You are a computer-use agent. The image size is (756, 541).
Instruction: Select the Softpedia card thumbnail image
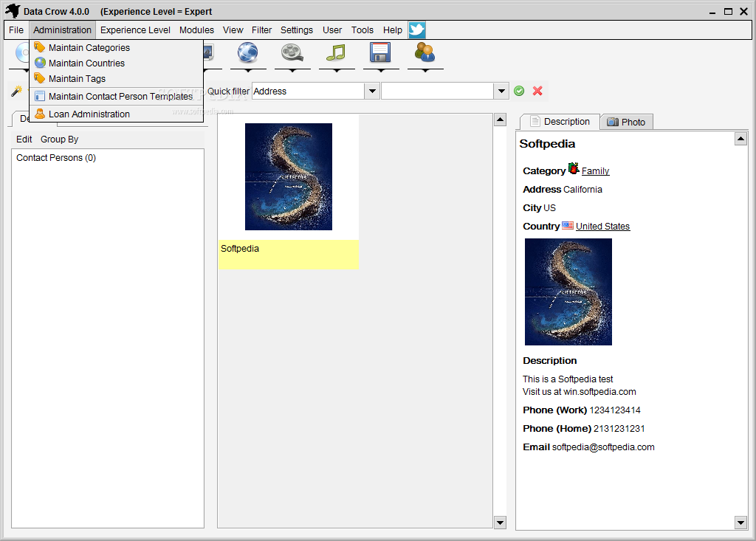tap(289, 176)
